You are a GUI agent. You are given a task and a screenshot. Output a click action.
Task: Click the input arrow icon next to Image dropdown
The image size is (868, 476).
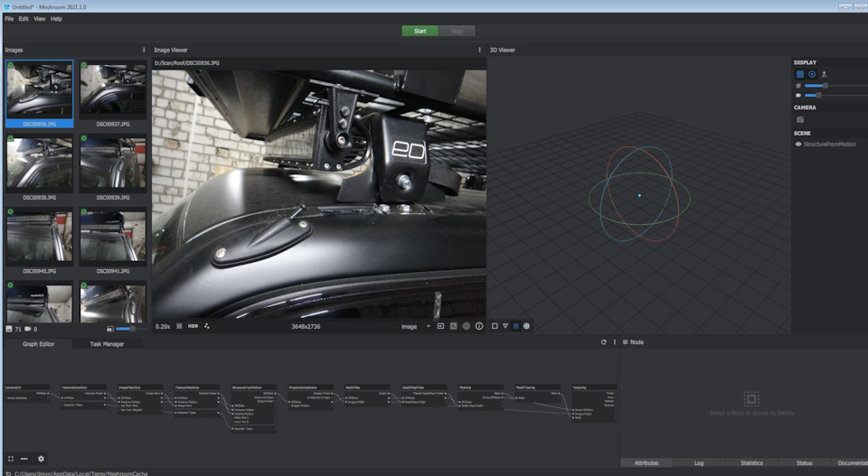point(440,326)
